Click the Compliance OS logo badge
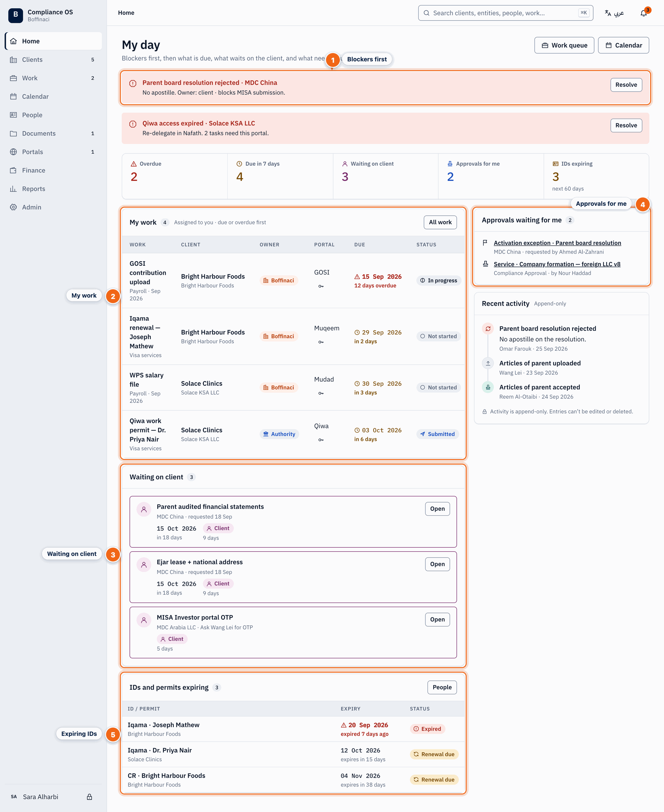This screenshot has height=812, width=664. click(15, 15)
